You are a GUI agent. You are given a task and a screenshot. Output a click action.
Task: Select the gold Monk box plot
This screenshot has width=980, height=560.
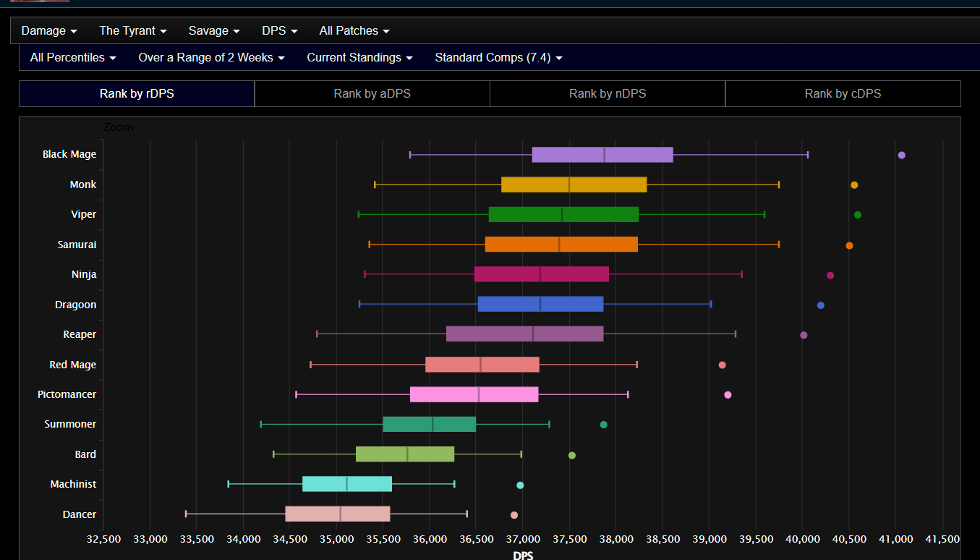[574, 184]
